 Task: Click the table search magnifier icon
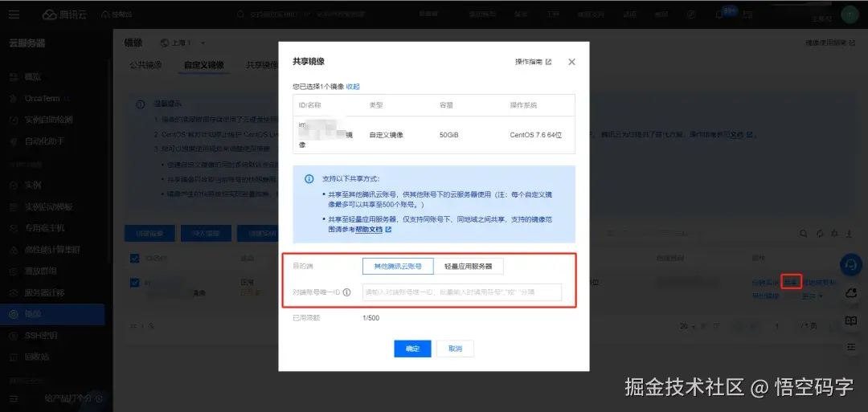(803, 234)
